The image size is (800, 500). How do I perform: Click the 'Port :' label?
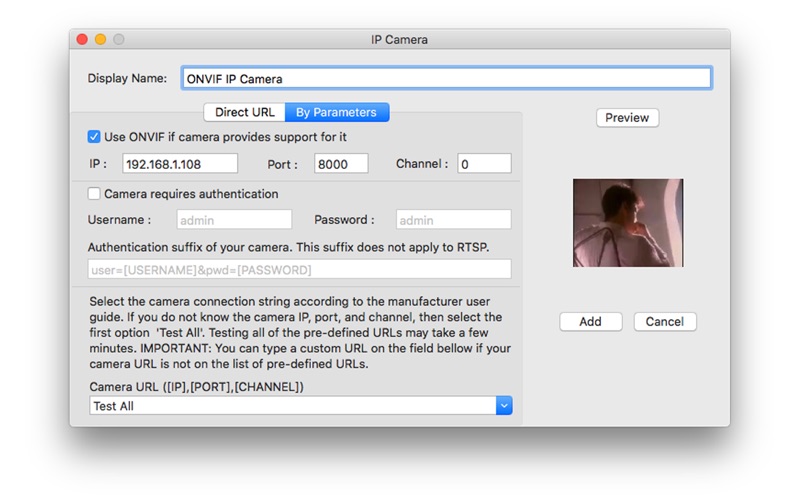[282, 164]
